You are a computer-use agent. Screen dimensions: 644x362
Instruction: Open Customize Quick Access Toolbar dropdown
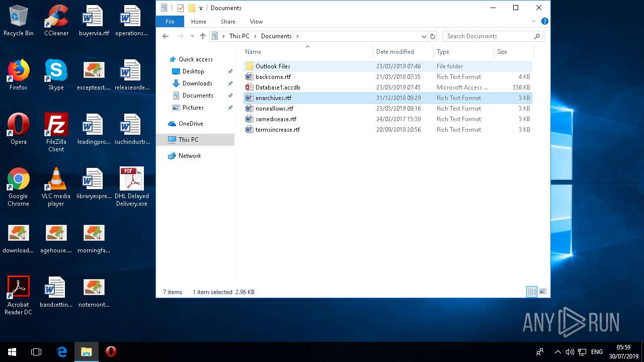(x=201, y=8)
